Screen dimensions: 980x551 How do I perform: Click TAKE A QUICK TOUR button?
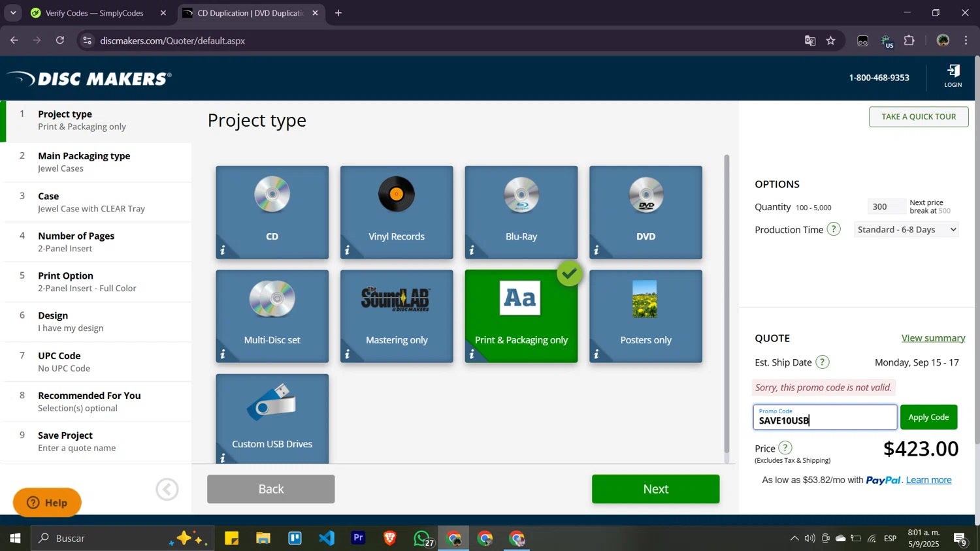click(x=919, y=117)
